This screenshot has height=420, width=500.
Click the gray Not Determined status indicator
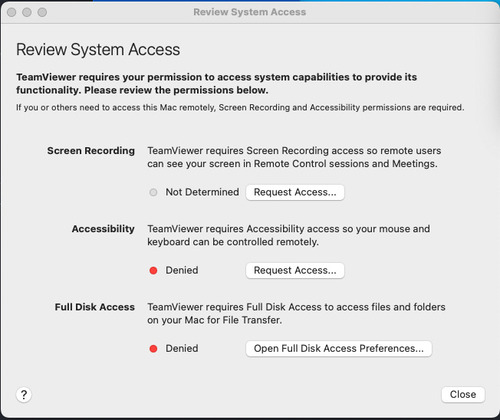[x=153, y=192]
